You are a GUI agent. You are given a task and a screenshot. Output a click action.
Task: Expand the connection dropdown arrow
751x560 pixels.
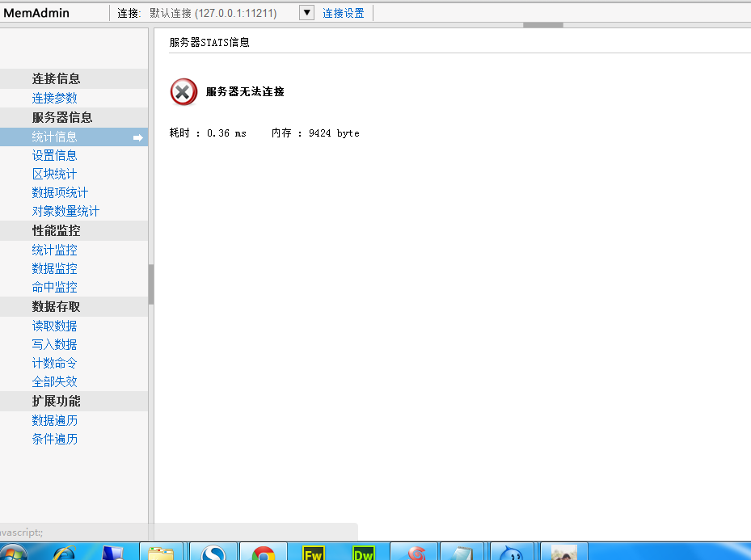(x=306, y=13)
